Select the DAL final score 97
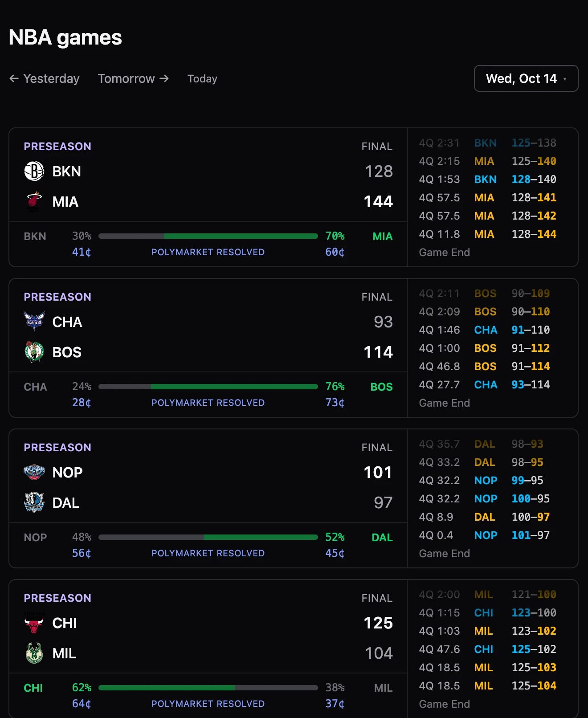 click(x=383, y=503)
